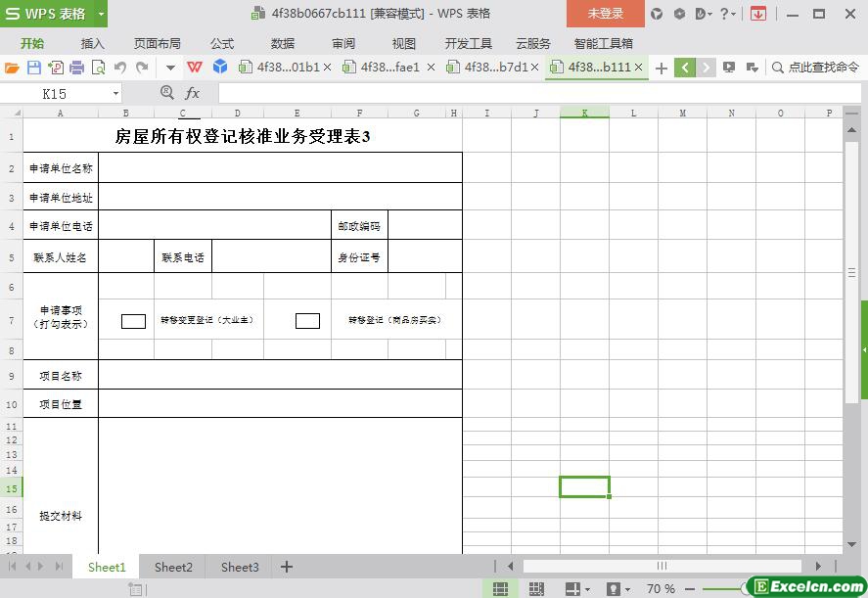
Task: Click the fx insert function icon
Action: [193, 93]
